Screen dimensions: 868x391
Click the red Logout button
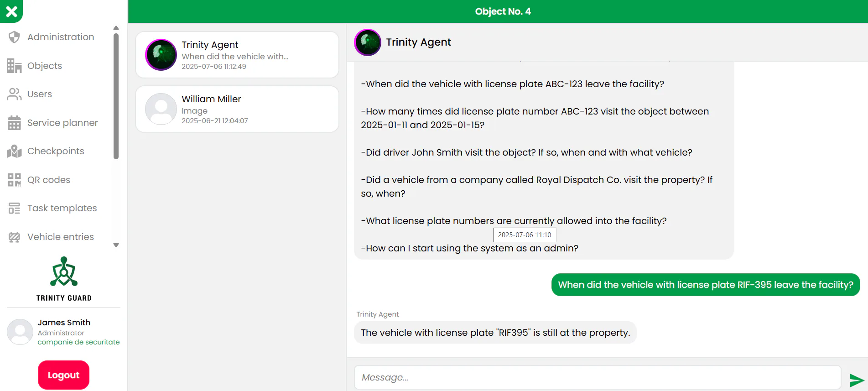(x=63, y=375)
